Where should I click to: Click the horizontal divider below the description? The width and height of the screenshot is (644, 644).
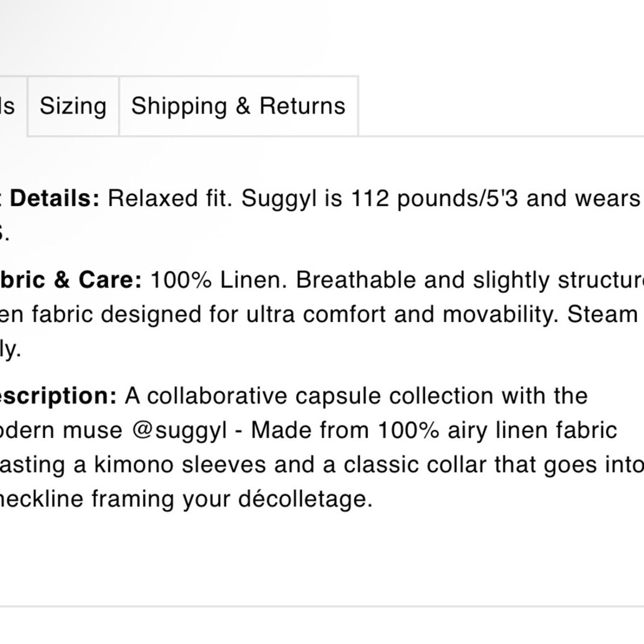322,606
